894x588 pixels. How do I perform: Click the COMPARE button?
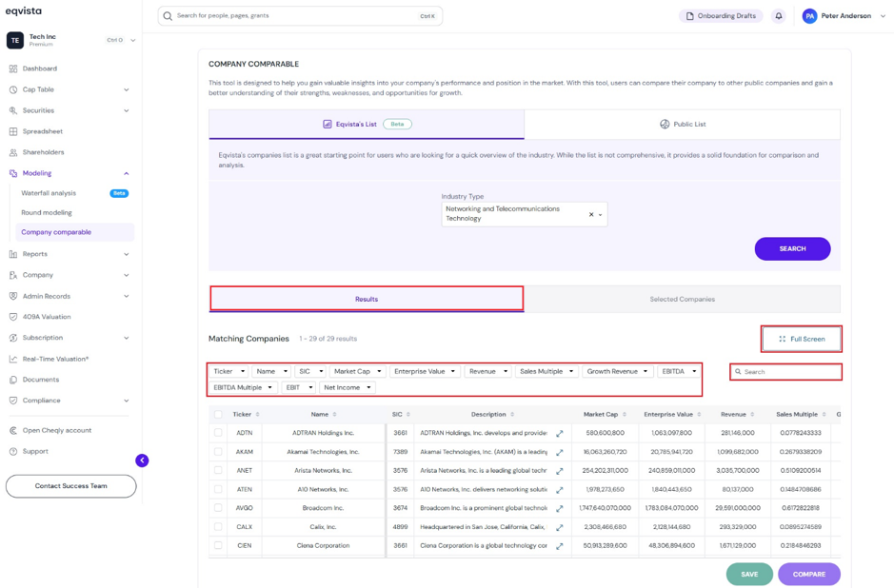(809, 575)
